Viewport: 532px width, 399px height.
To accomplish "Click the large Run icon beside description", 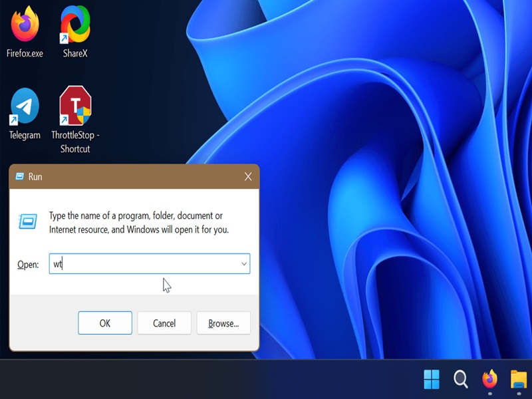I will (28, 221).
